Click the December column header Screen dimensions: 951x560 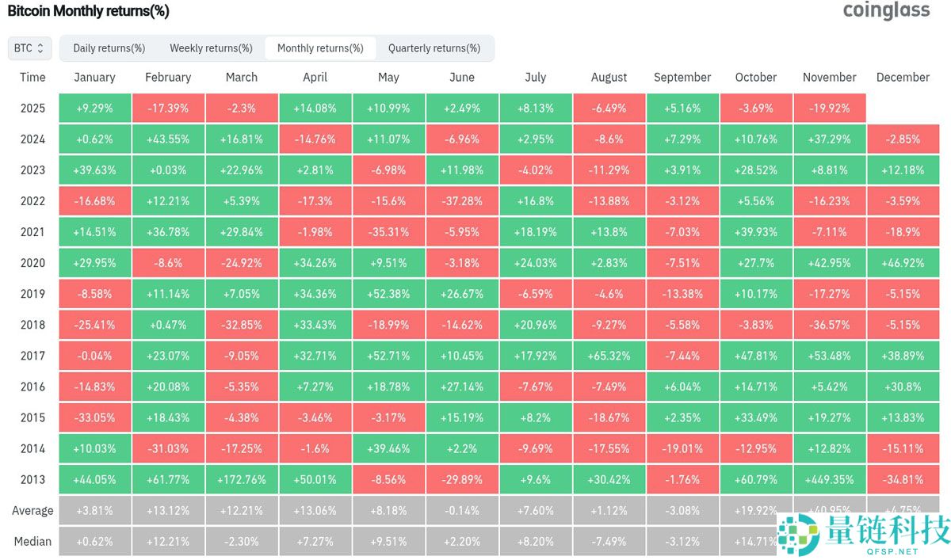coord(903,78)
